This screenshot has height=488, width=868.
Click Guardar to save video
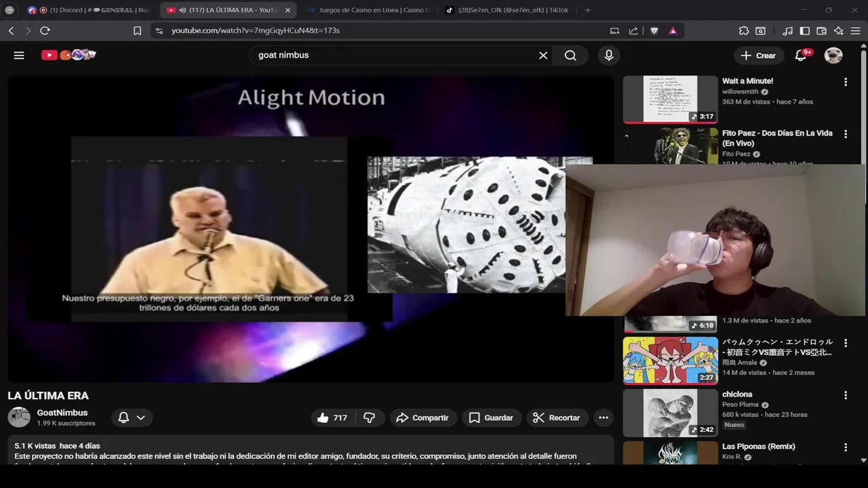492,418
